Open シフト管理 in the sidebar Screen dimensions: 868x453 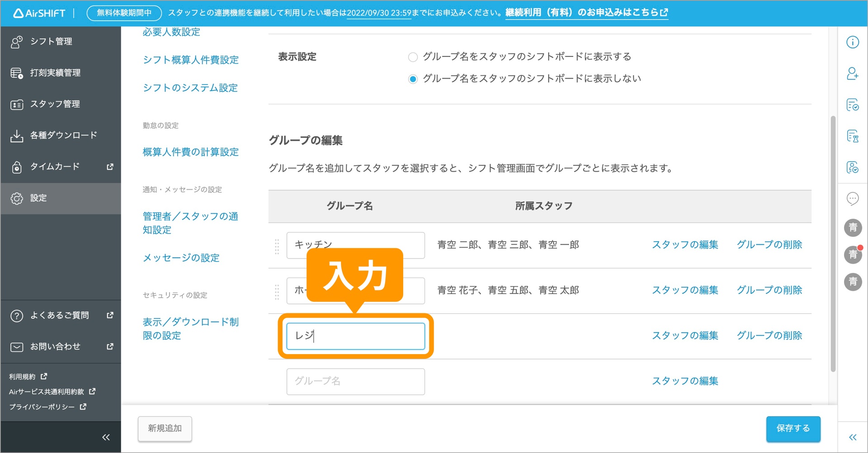[x=51, y=42]
